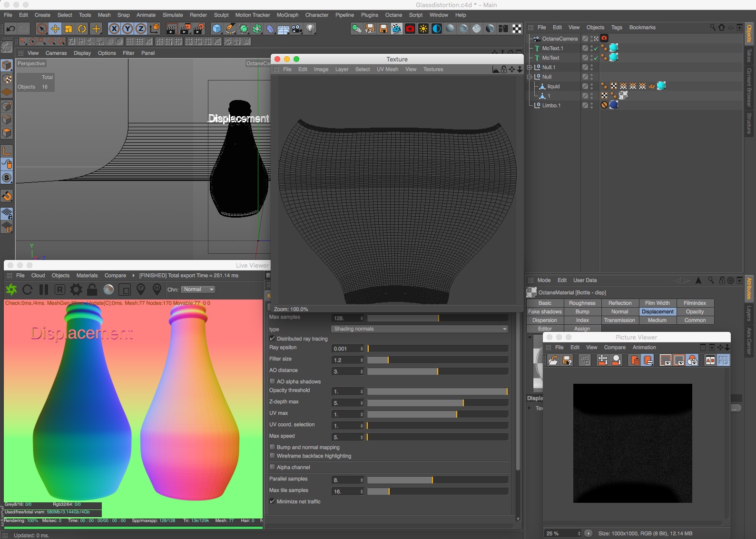The width and height of the screenshot is (756, 539).
Task: Click the Roughness channel button
Action: pyautogui.click(x=582, y=303)
